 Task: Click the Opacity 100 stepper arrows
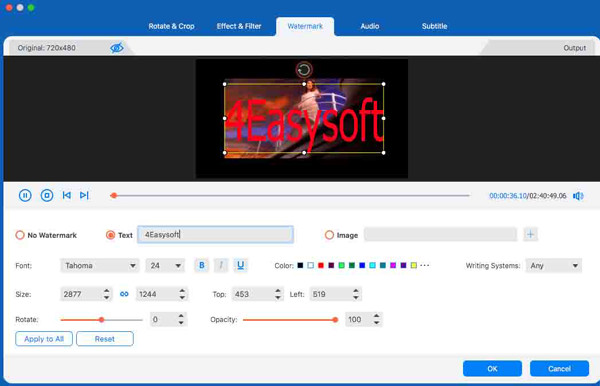click(x=377, y=319)
